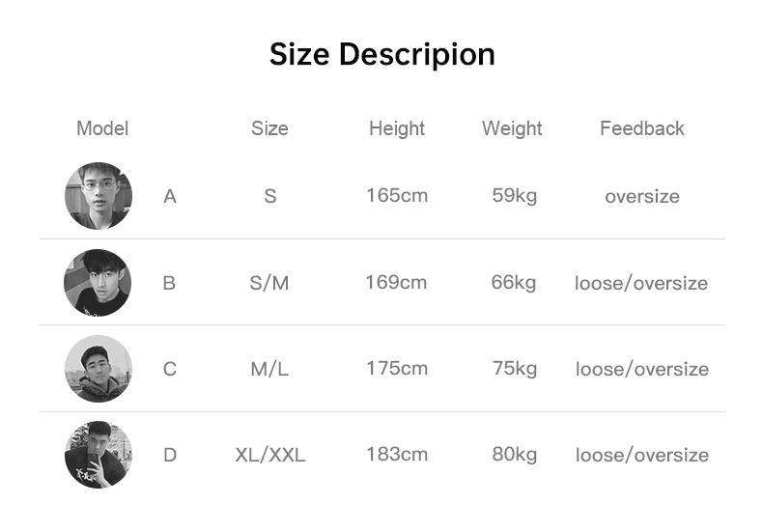Click Model C's avatar photo

pos(98,369)
